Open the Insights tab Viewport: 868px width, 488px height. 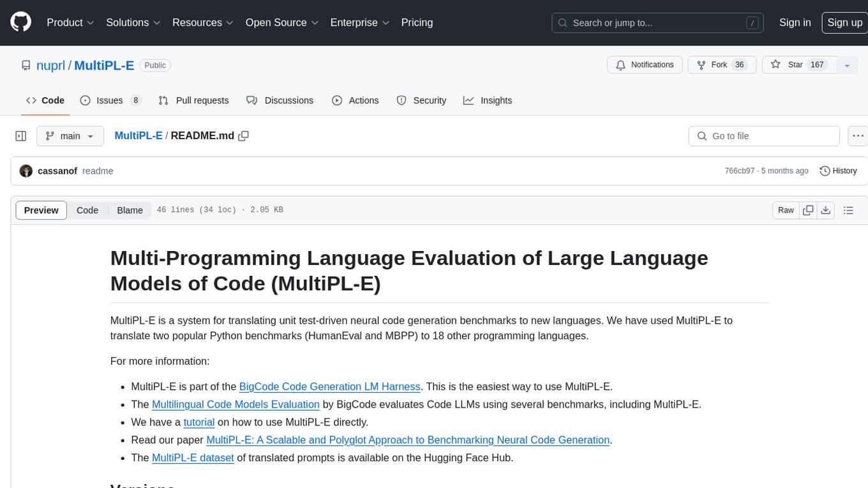pyautogui.click(x=488, y=100)
